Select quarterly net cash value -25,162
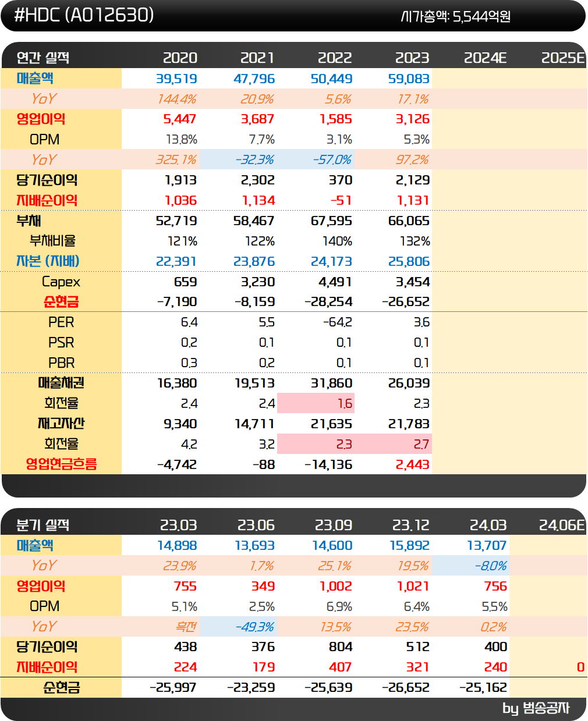The width and height of the screenshot is (588, 721). [483, 687]
